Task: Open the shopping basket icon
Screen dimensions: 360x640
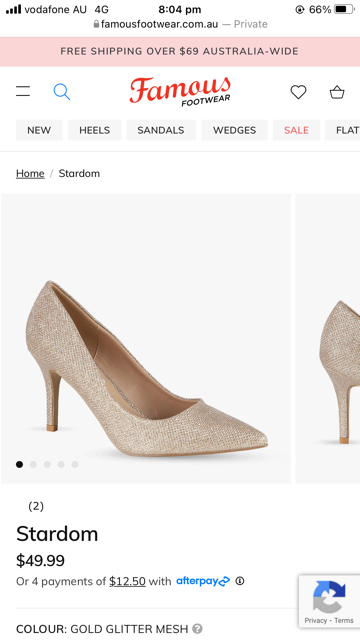Action: click(337, 92)
